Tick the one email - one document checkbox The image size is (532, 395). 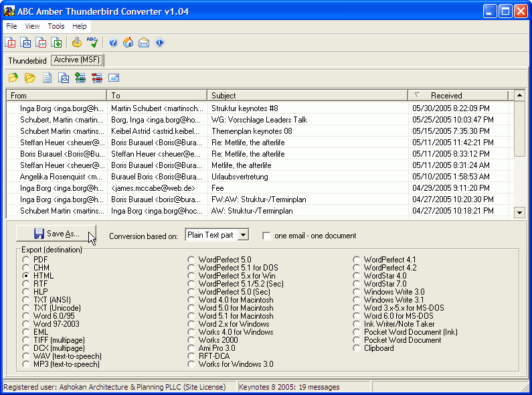[267, 236]
